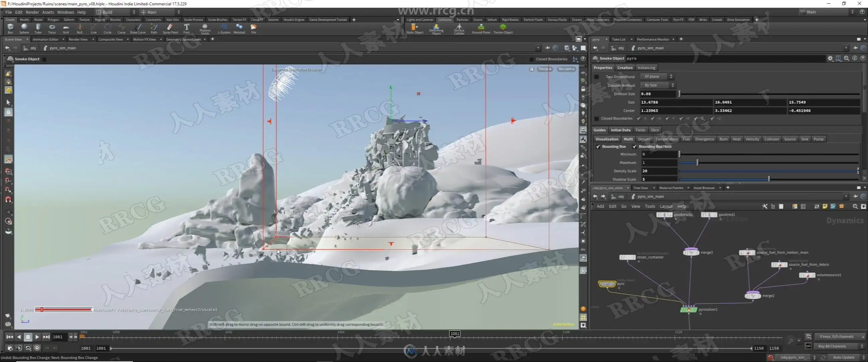Switch to the Velocity guide tab
This screenshot has width=868, height=362.
752,139
